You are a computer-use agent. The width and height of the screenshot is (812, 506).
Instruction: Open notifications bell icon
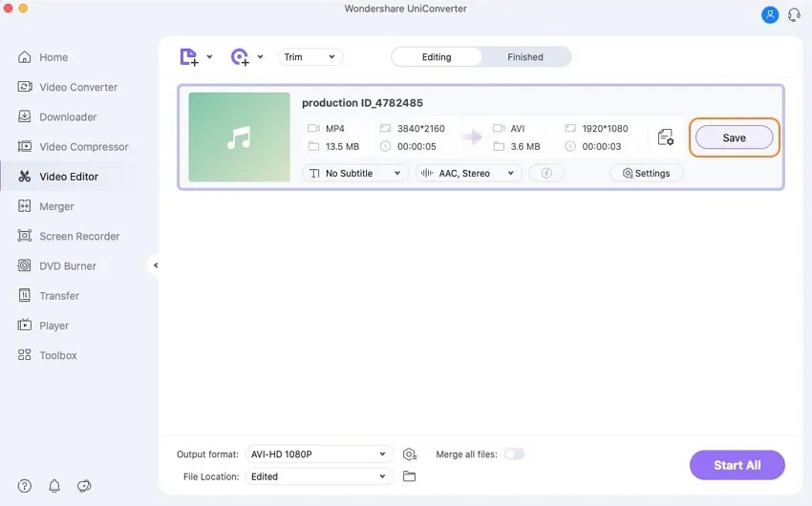(x=54, y=486)
